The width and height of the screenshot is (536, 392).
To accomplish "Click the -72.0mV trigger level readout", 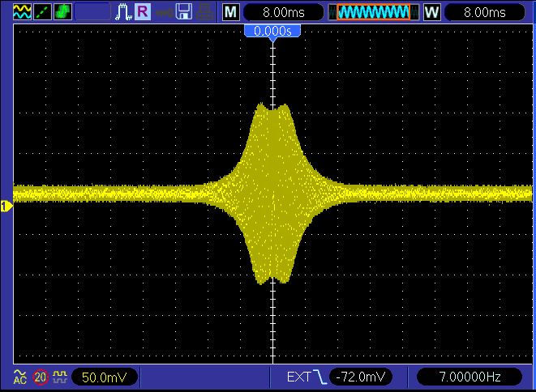I will tap(362, 377).
